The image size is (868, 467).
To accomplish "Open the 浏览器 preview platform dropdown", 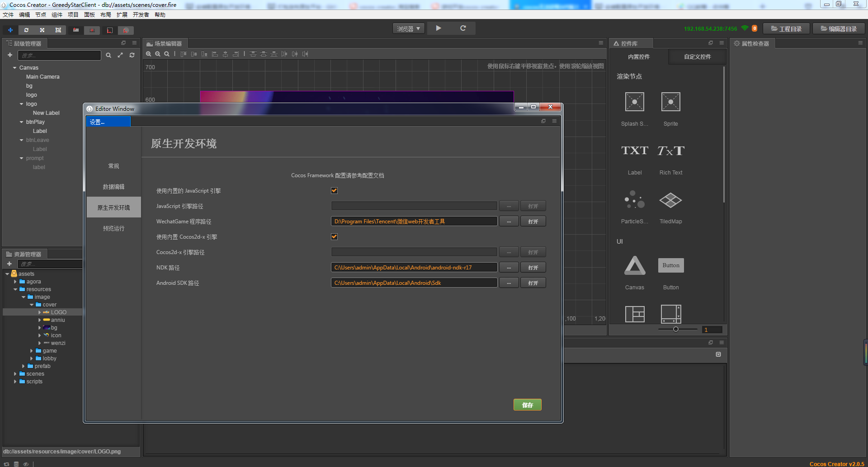I will 409,28.
